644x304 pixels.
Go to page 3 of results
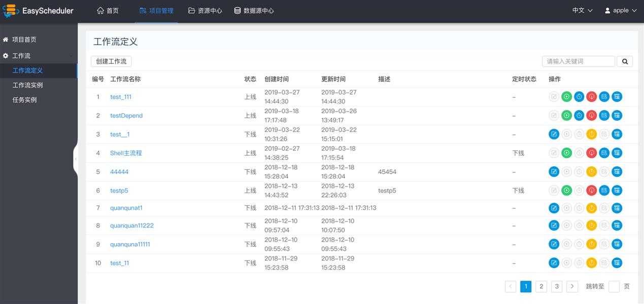tap(557, 286)
